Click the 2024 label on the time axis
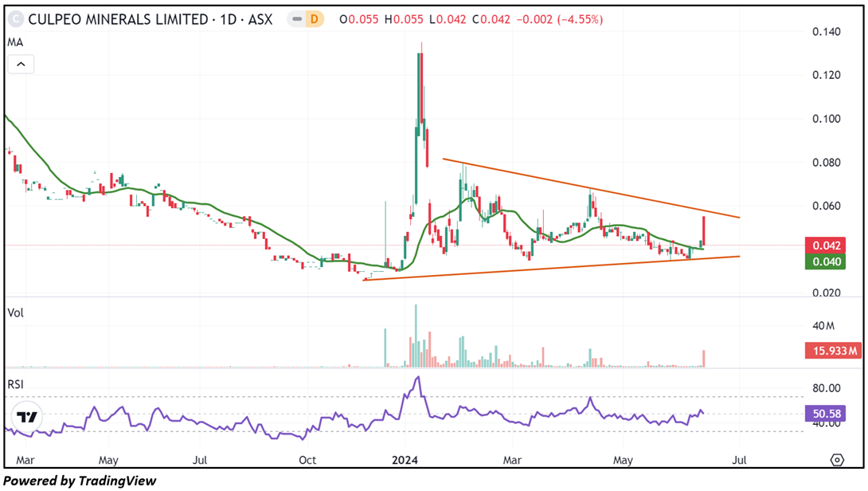The width and height of the screenshot is (868, 491). (x=405, y=461)
